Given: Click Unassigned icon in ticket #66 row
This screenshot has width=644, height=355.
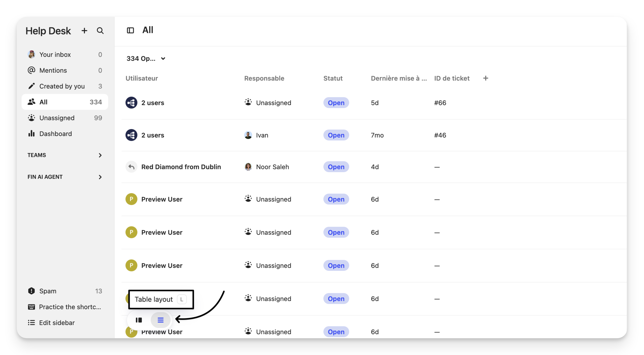Looking at the screenshot, I should click(x=248, y=102).
